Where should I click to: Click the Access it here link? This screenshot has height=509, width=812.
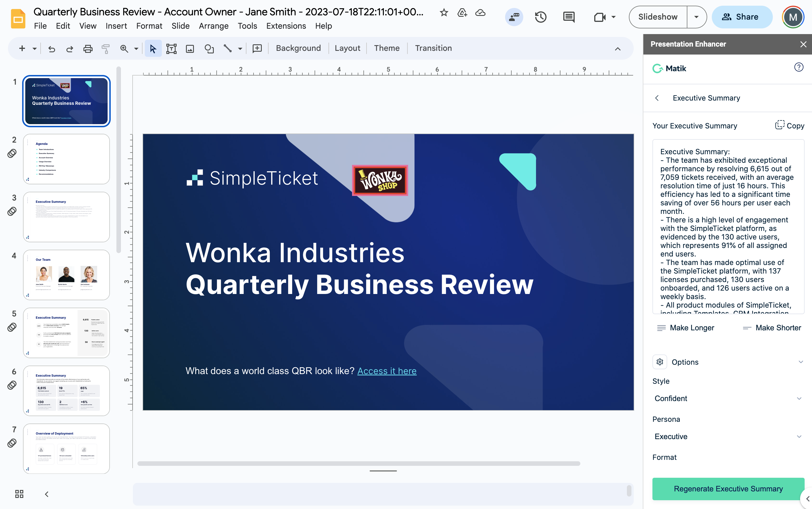[x=387, y=371]
